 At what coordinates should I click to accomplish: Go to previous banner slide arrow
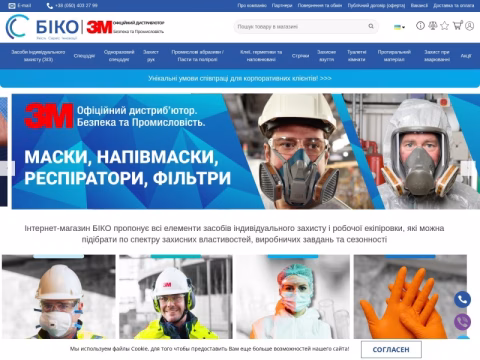pos(7,168)
